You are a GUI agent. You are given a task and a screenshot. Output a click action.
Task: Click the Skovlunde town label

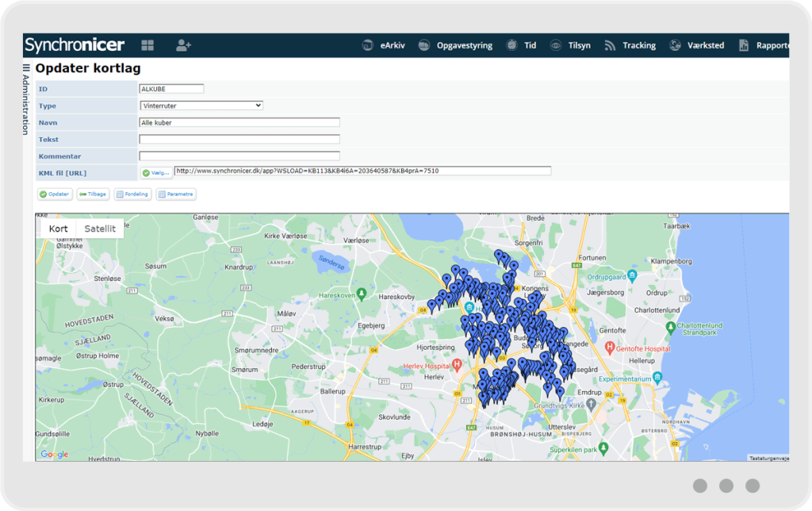394,417
